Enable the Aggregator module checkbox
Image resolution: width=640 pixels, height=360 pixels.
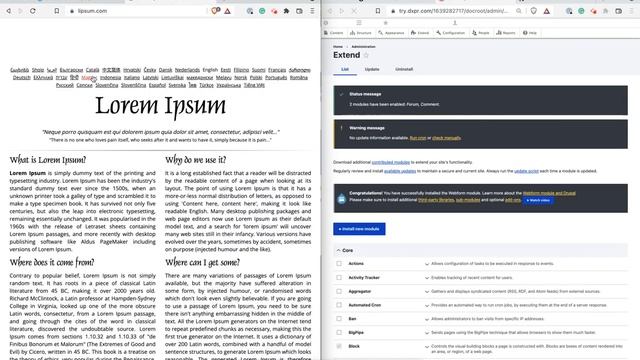tap(339, 291)
